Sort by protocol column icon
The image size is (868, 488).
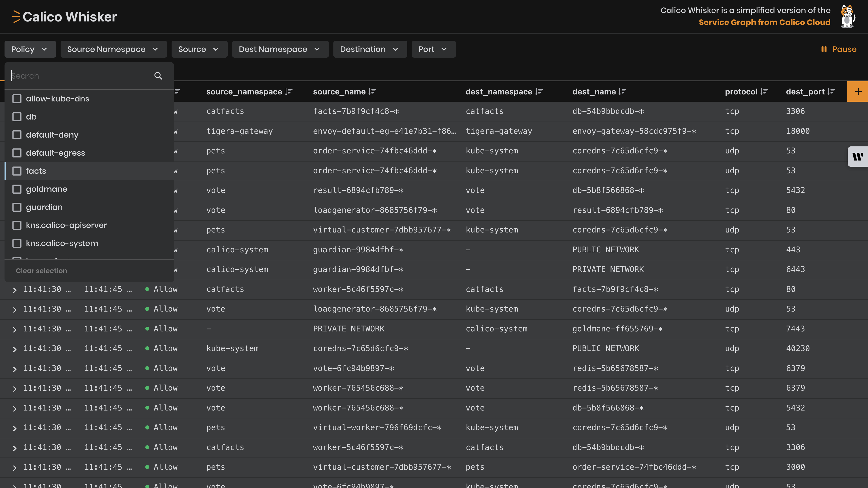(764, 91)
